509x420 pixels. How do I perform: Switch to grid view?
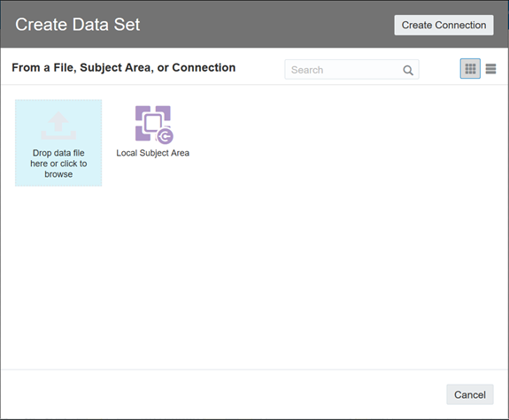(470, 69)
